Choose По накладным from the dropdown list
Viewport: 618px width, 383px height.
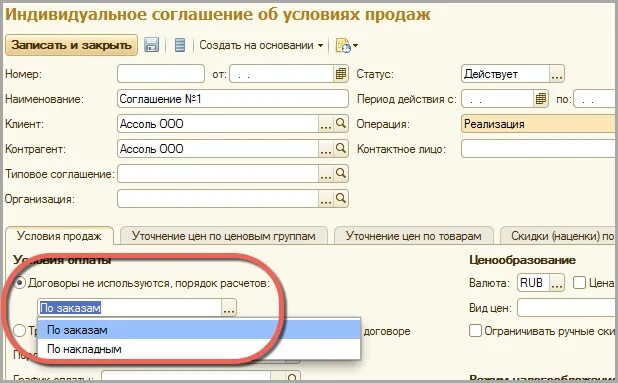click(x=199, y=349)
